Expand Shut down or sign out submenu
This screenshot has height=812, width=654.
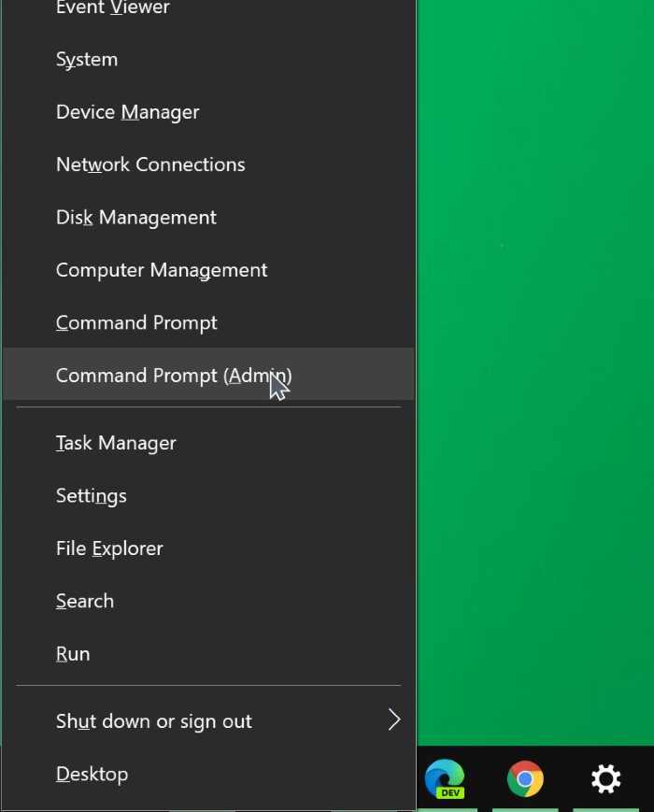(208, 720)
